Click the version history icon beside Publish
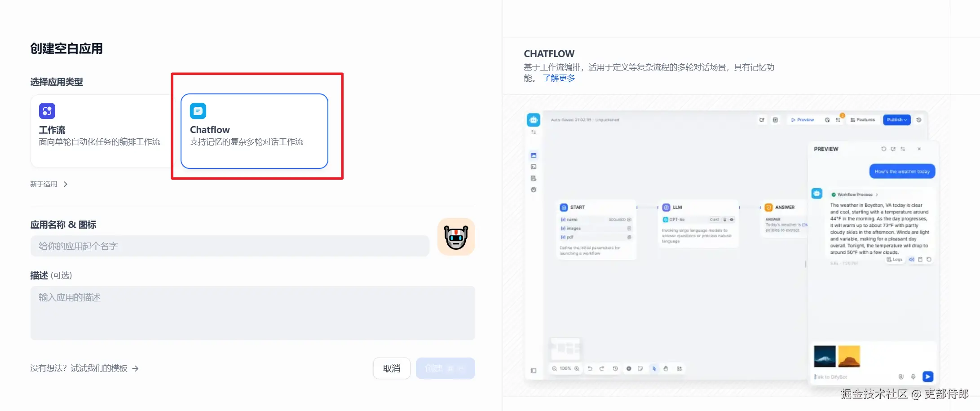 pyautogui.click(x=919, y=120)
